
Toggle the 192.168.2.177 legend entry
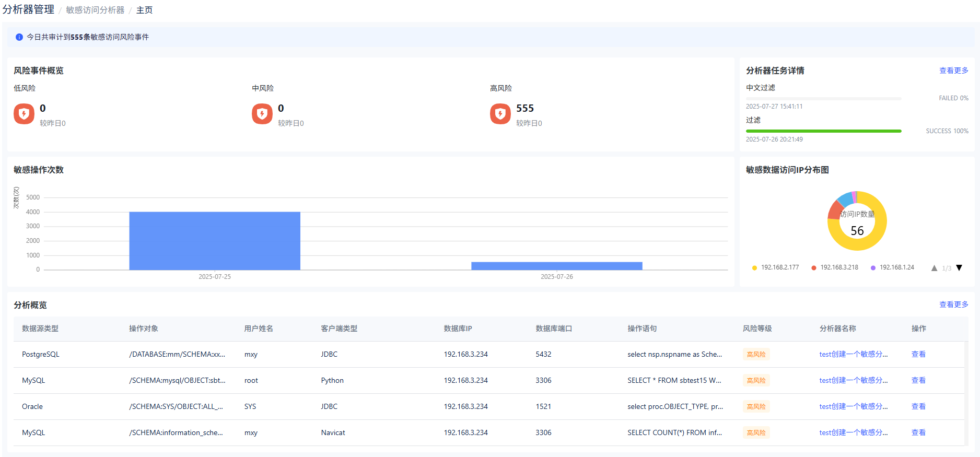click(x=775, y=267)
